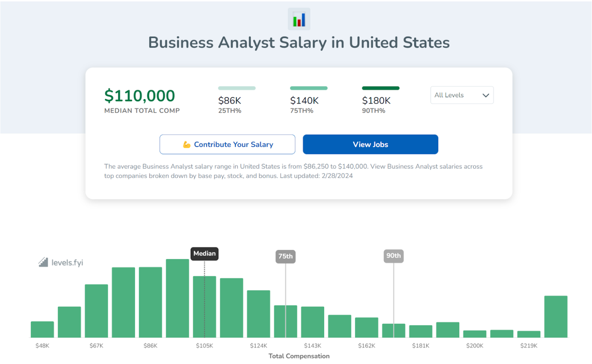The height and width of the screenshot is (364, 592).
Task: Click the bar chart icon above the title
Action: (x=299, y=19)
